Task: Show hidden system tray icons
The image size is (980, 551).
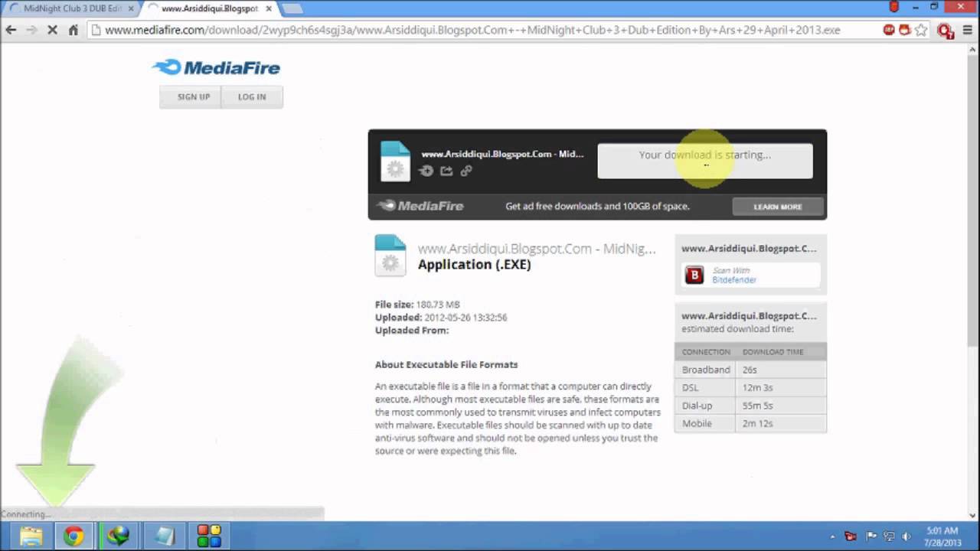Action: [x=832, y=536]
